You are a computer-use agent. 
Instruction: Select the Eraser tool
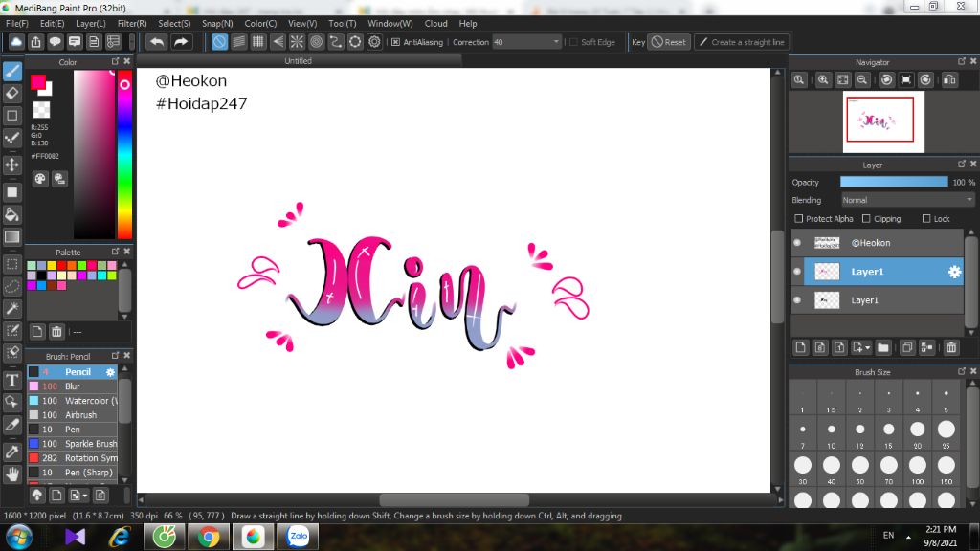pos(11,94)
